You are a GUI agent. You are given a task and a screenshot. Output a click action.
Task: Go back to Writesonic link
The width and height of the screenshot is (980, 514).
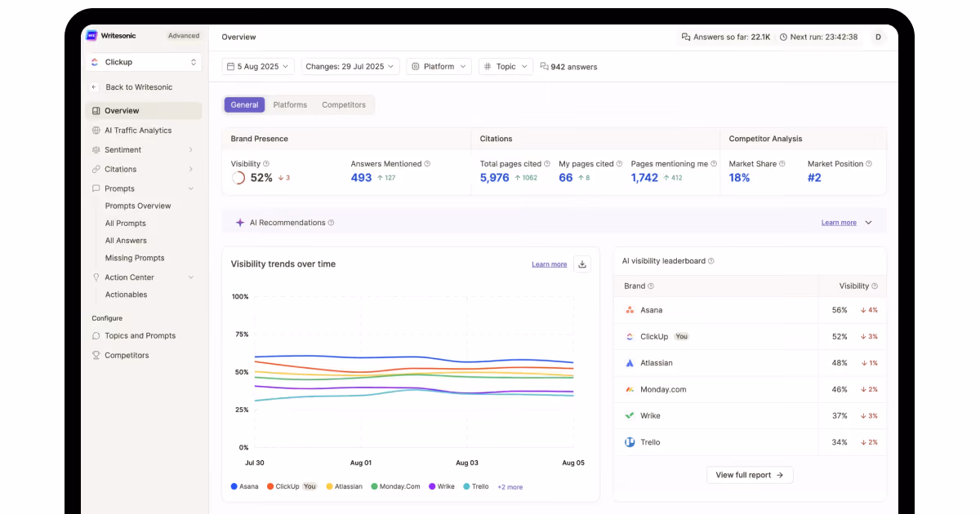(139, 87)
